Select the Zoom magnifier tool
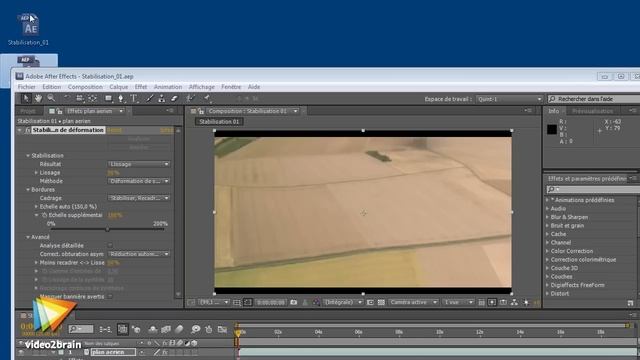640x360 pixels. 51,98
